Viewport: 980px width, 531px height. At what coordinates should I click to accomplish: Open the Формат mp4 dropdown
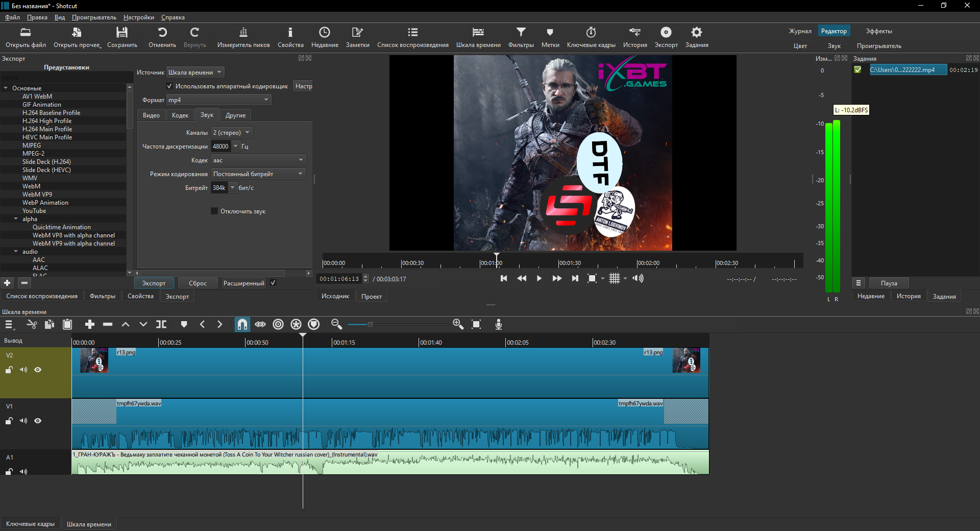[219, 100]
